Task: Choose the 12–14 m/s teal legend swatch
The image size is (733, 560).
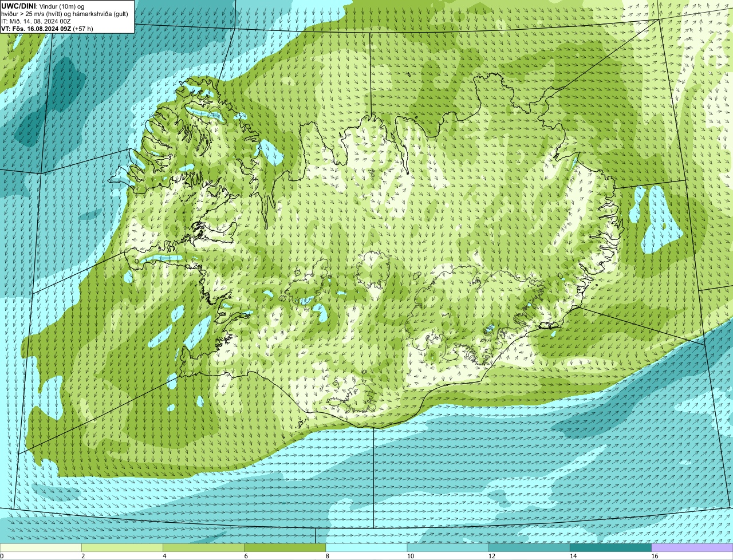Action: tap(529, 548)
